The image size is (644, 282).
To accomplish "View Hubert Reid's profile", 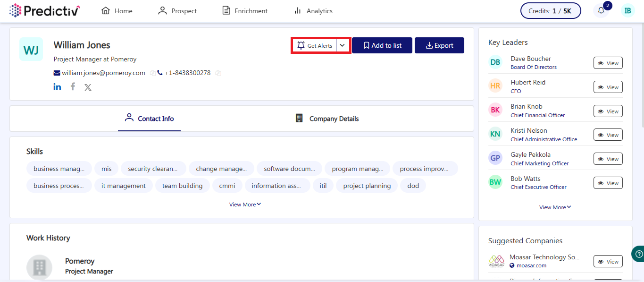I will (608, 87).
